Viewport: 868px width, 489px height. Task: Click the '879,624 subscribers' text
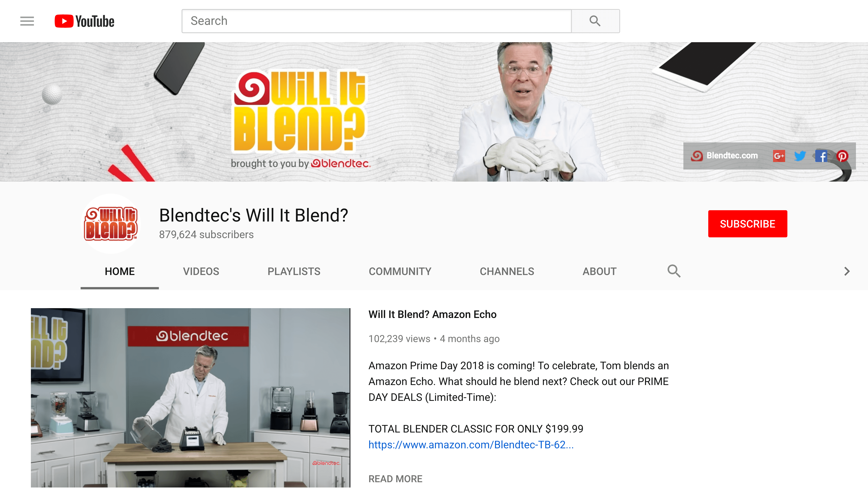pos(206,235)
